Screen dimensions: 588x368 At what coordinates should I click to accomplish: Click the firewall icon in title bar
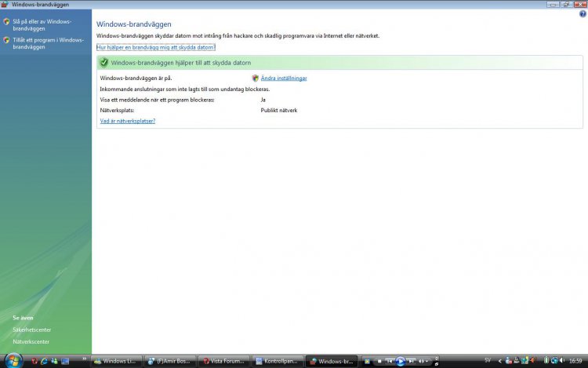(x=5, y=4)
